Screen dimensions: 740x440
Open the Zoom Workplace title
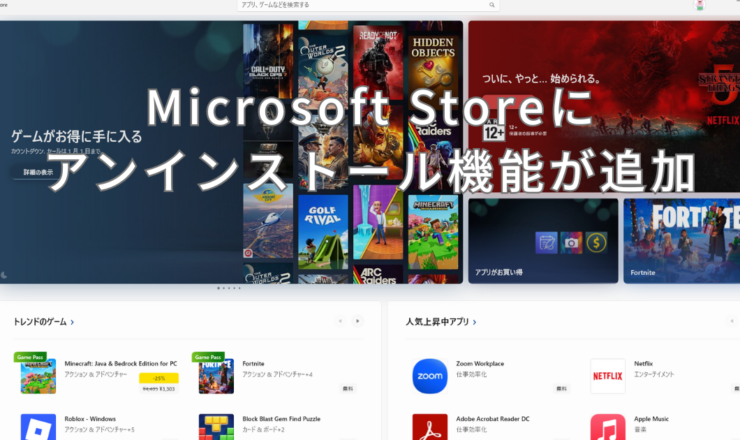480,364
